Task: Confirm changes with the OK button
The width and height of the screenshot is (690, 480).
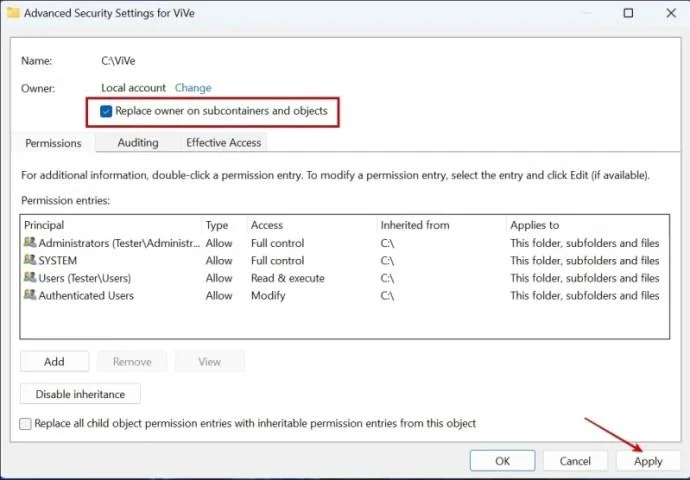Action: (x=502, y=461)
